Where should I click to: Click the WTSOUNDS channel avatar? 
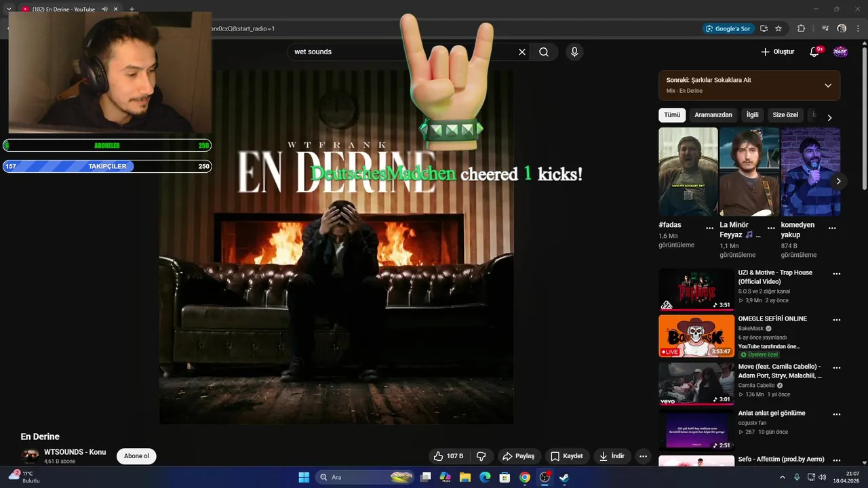[30, 456]
